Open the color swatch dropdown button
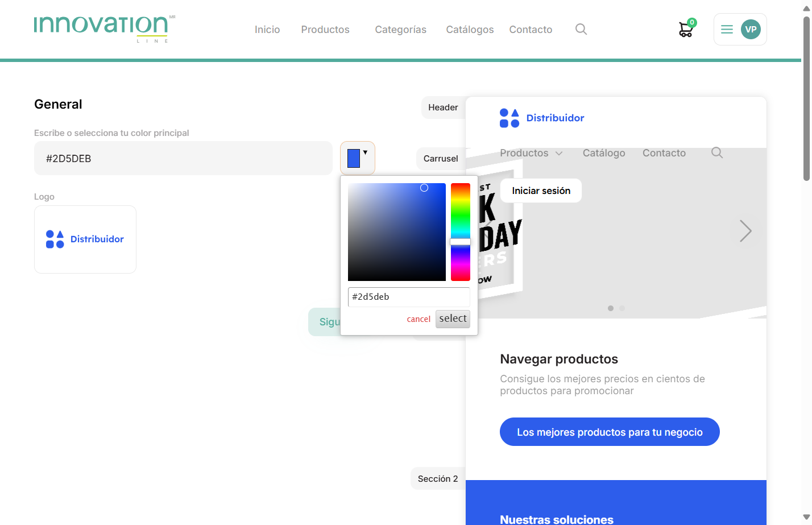This screenshot has height=525, width=812. click(358, 158)
